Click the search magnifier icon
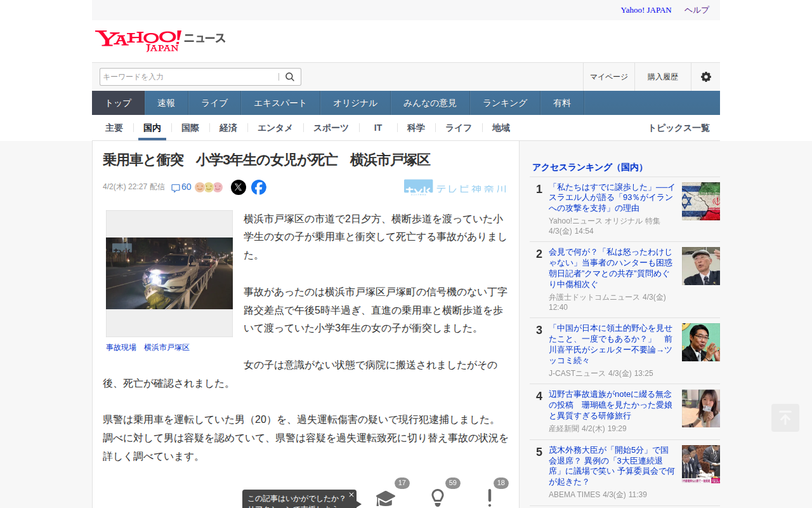812x508 pixels. [x=290, y=77]
